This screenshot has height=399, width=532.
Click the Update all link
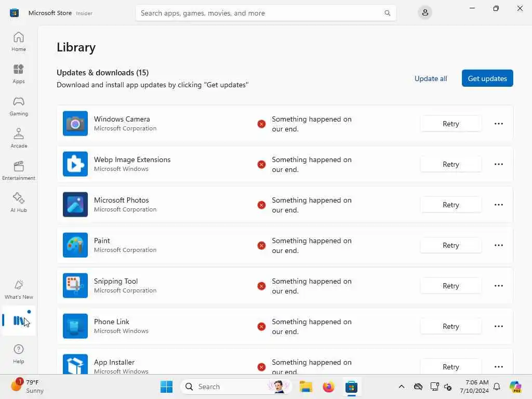[x=431, y=78]
